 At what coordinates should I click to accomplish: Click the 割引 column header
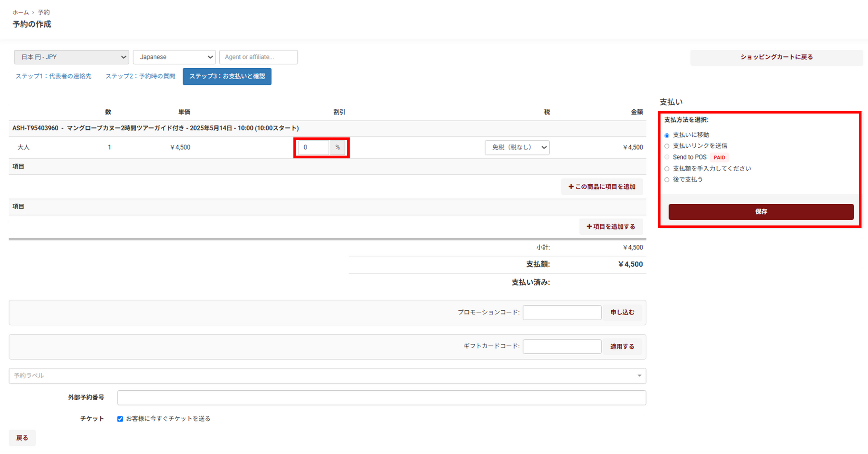[x=339, y=112]
